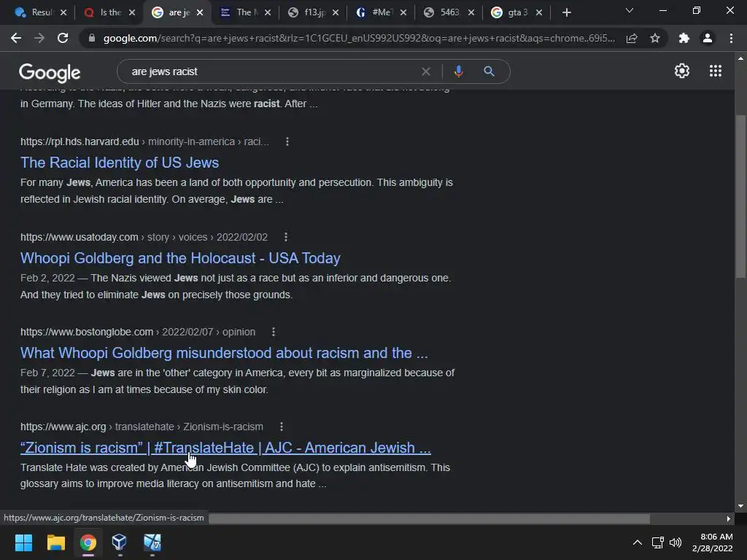This screenshot has height=560, width=747.
Task: Open the Chrome profile icon
Action: tap(708, 38)
